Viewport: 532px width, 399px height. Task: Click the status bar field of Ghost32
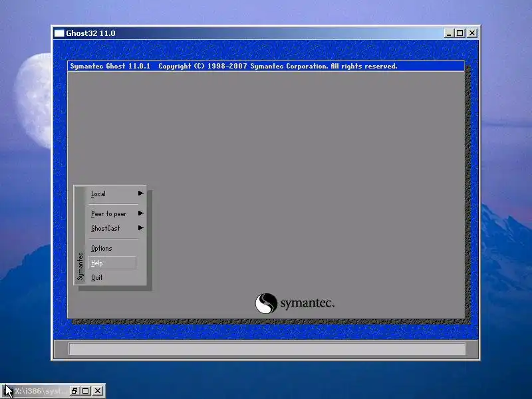pos(267,348)
